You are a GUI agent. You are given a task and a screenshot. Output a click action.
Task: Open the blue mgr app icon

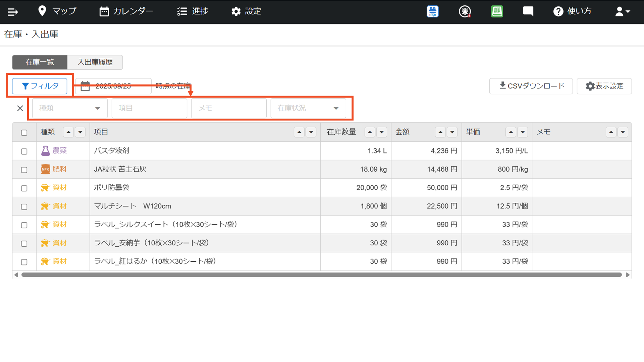[433, 11]
